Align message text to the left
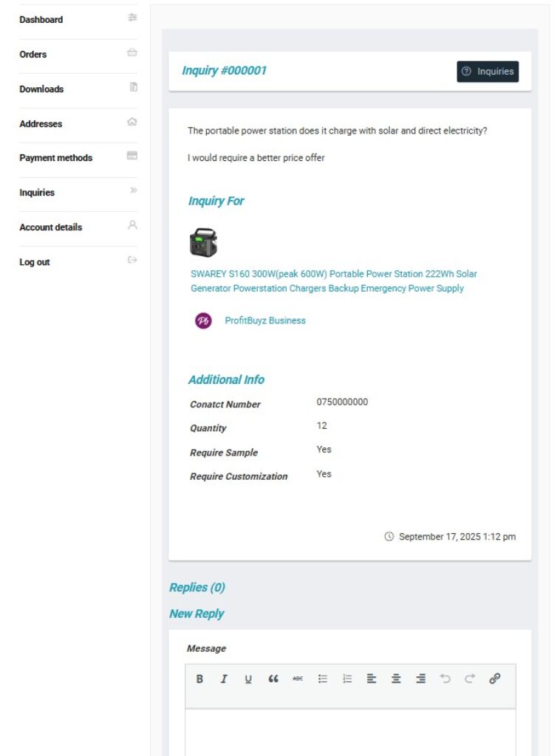This screenshot has height=756, width=557. click(372, 679)
